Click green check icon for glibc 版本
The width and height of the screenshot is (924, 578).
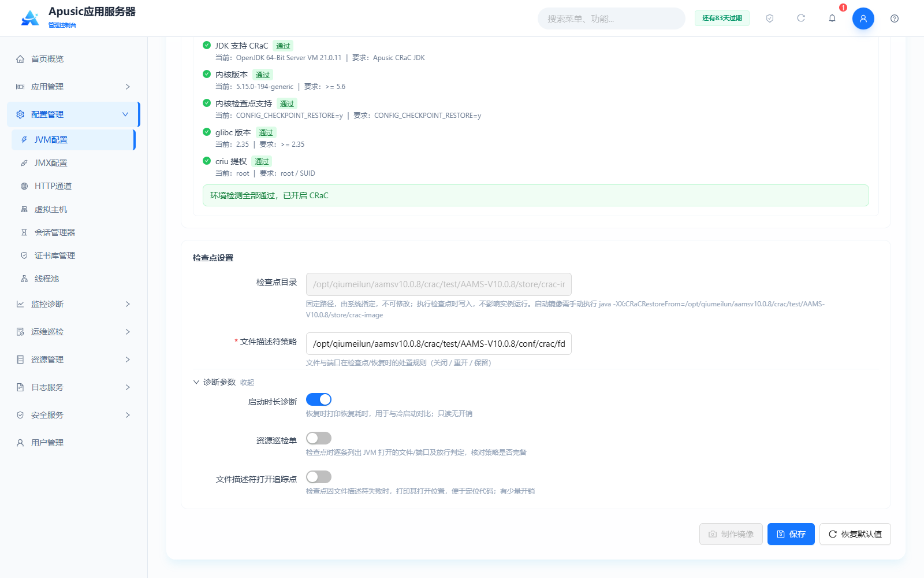[x=207, y=132]
